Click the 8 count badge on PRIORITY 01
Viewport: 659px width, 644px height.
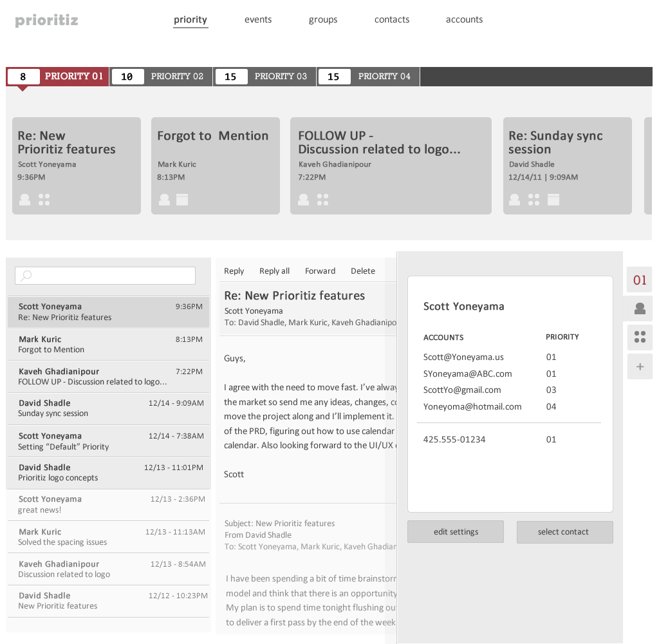(x=23, y=77)
